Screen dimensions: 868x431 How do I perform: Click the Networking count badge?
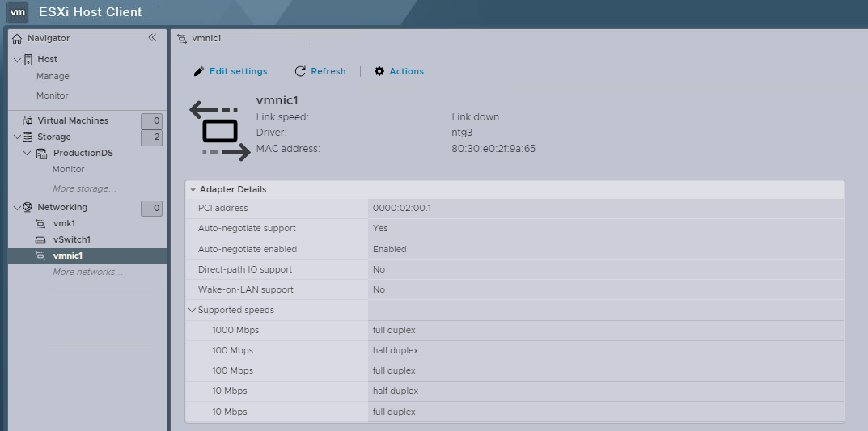pyautogui.click(x=152, y=209)
